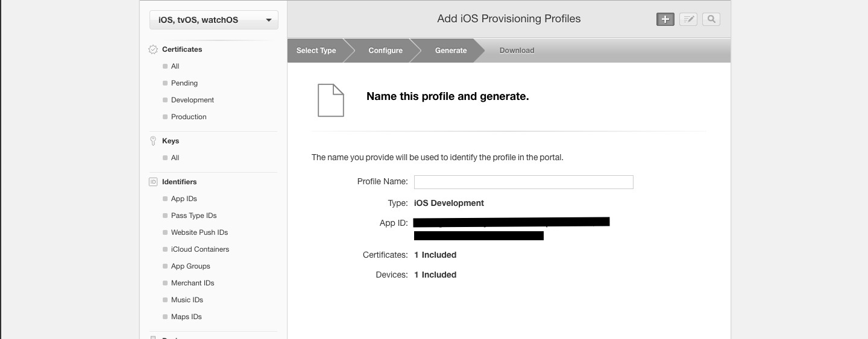This screenshot has height=339, width=868.
Task: Click the plus add profile button
Action: point(665,19)
